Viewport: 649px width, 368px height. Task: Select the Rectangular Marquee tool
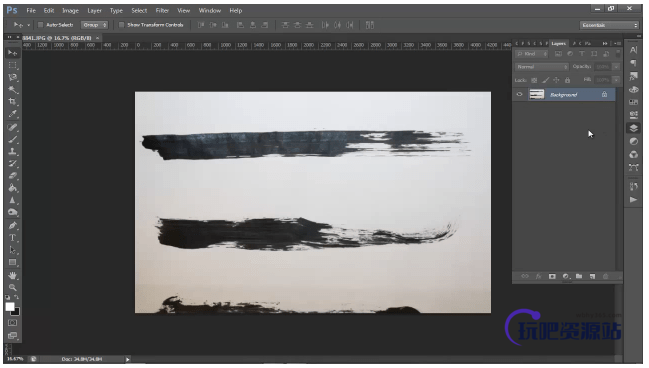coord(12,65)
